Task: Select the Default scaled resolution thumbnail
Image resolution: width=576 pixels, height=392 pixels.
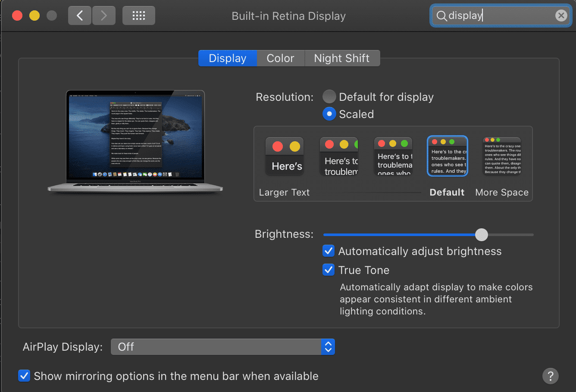Action: coord(447,156)
